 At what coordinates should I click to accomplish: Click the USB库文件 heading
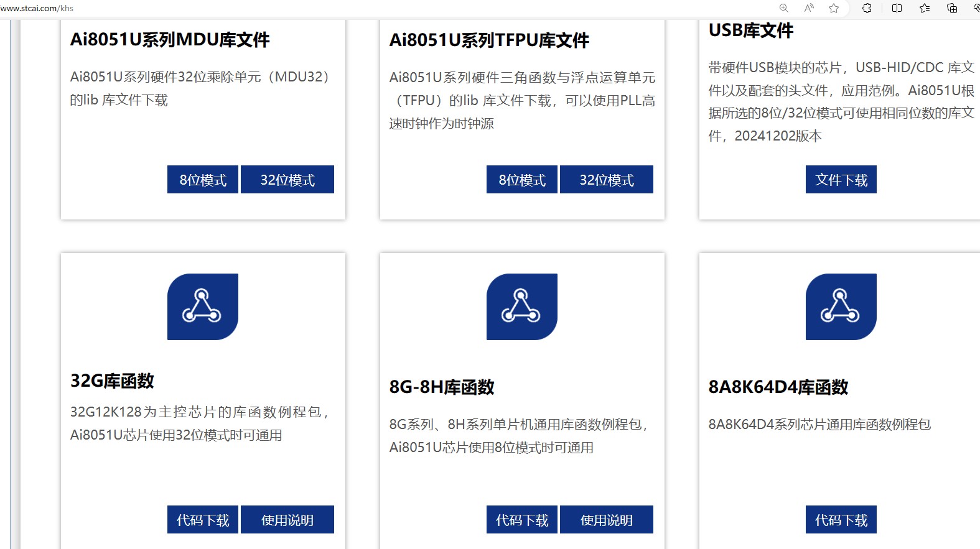(751, 30)
